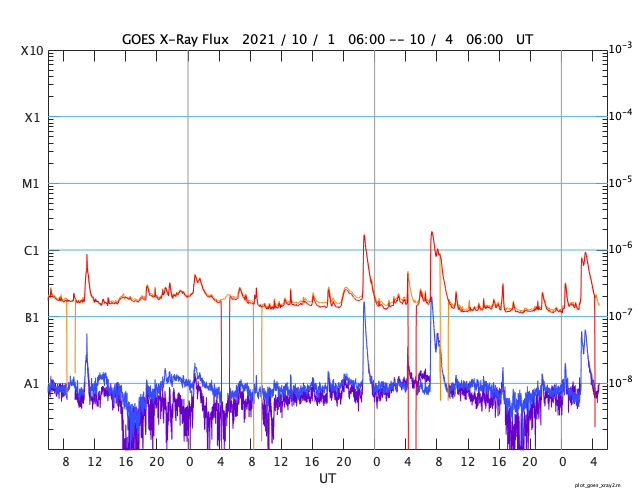640x500 pixels.
Task: Click the UT label beneath the time axis
Action: pos(327,478)
